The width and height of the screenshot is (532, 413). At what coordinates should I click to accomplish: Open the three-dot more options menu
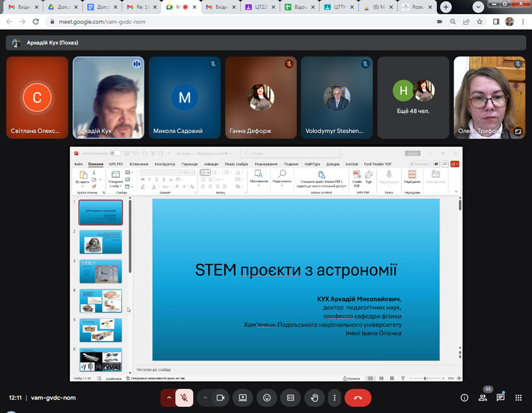[x=334, y=398]
